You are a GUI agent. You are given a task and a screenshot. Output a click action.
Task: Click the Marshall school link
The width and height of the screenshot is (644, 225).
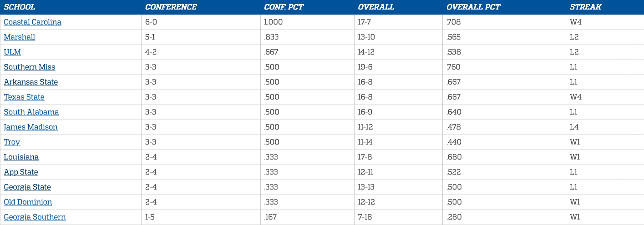[x=20, y=37]
